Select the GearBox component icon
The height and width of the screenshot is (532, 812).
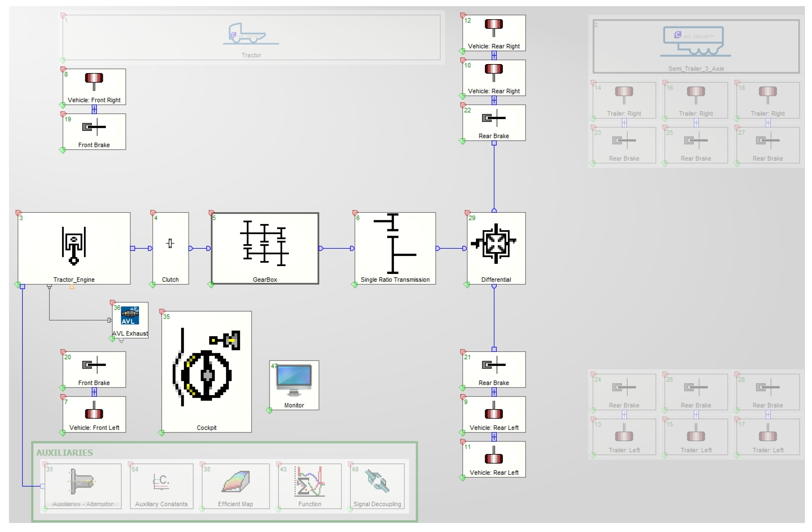[x=264, y=244]
